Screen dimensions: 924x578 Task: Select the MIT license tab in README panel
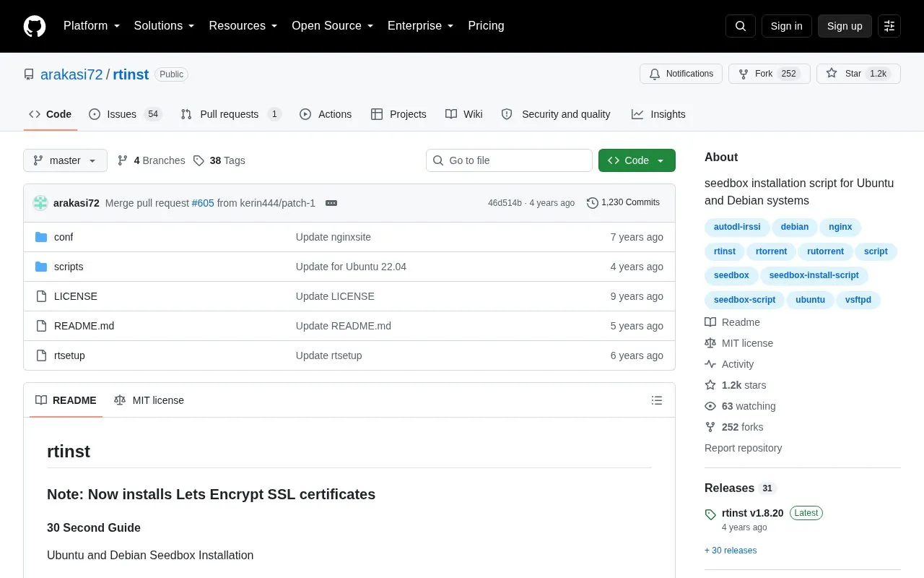point(149,400)
